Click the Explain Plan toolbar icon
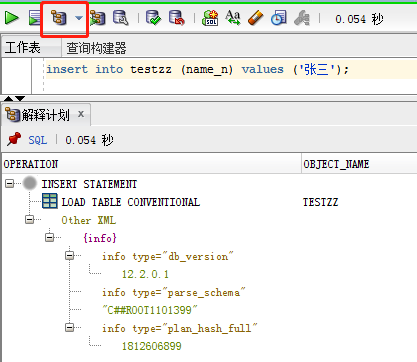Image resolution: width=417 pixels, height=362 pixels. pos(59,17)
